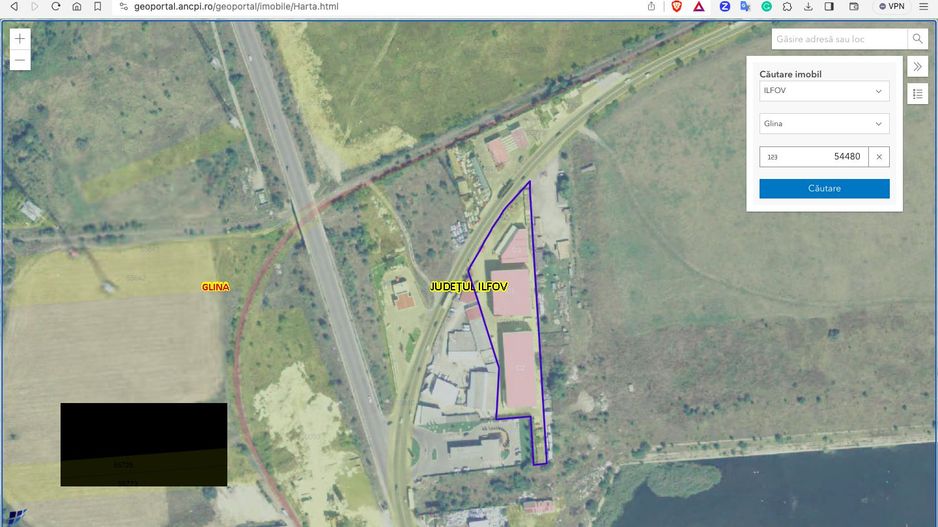Zoom out on the map
Image resolution: width=938 pixels, height=527 pixels.
point(20,60)
